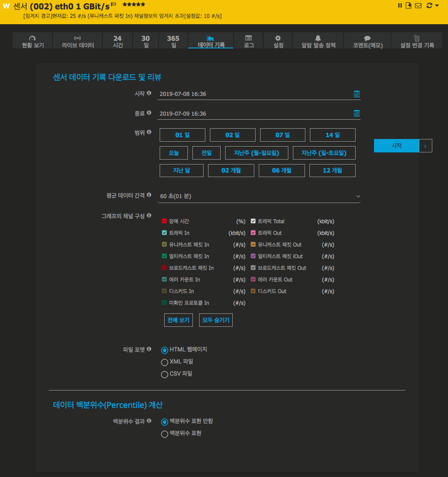Select the 백분위수 표현 radio option
This screenshot has width=448, height=477.
pyautogui.click(x=164, y=434)
